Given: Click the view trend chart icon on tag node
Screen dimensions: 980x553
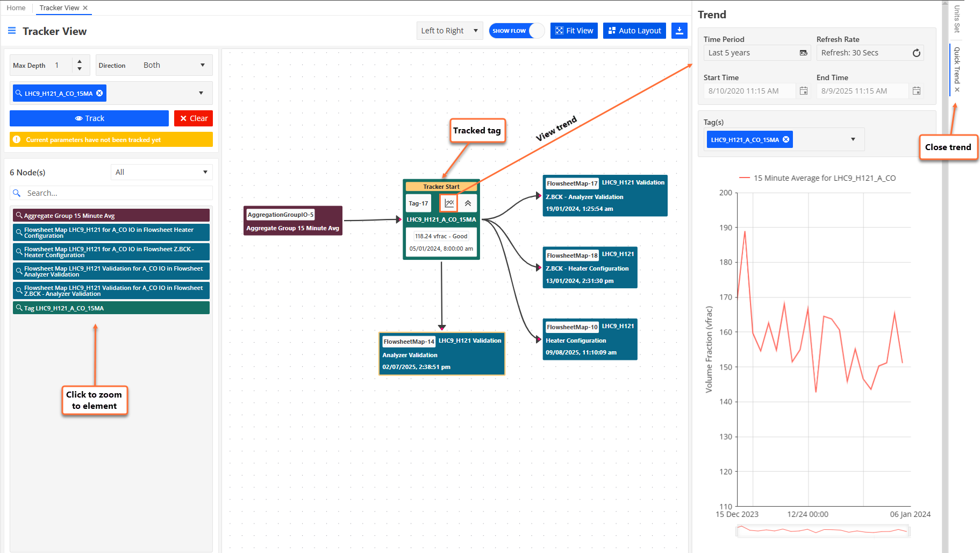Looking at the screenshot, I should click(x=449, y=203).
